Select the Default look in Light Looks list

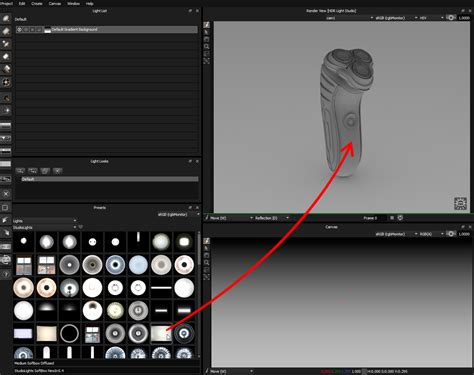[110, 179]
